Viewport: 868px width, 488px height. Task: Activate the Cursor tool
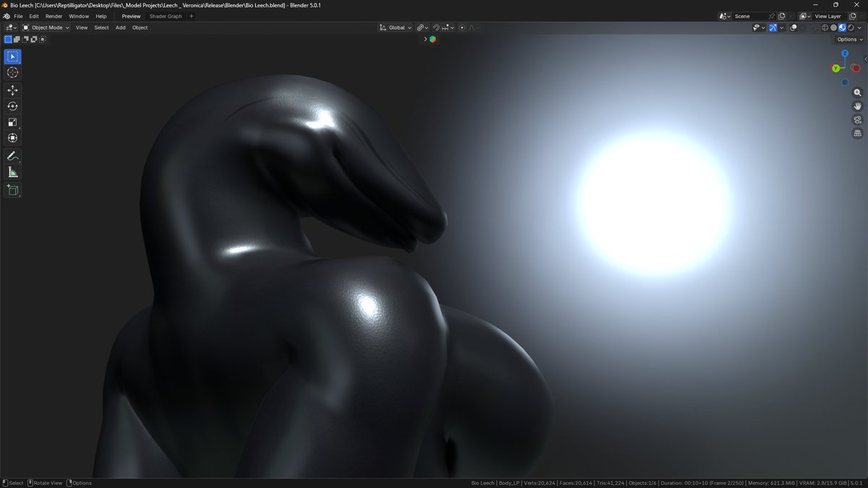tap(12, 72)
